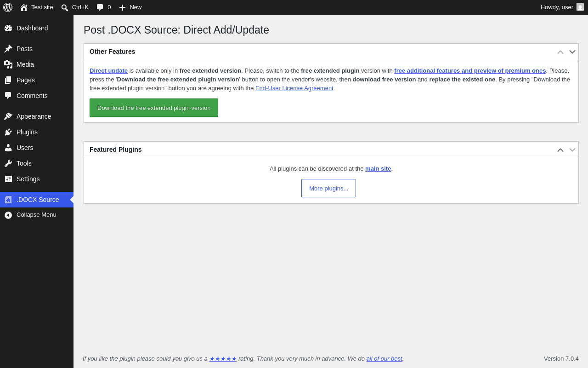
Task: Go to the Media menu
Action: pyautogui.click(x=37, y=64)
